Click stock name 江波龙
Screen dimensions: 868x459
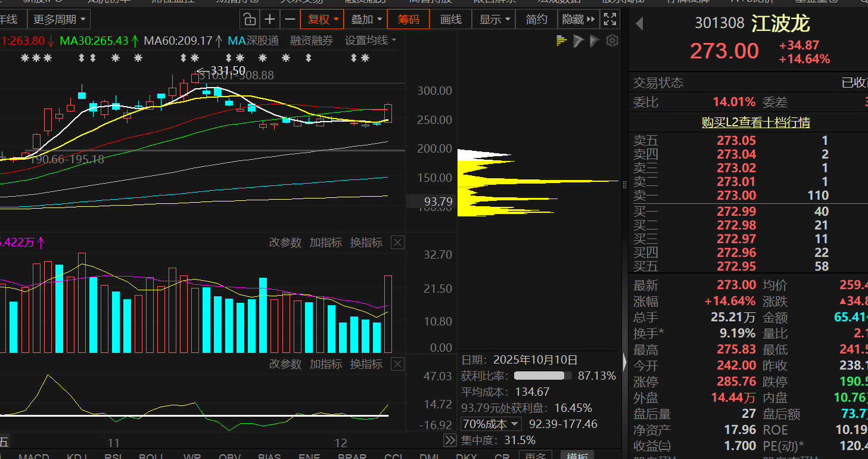(x=780, y=23)
